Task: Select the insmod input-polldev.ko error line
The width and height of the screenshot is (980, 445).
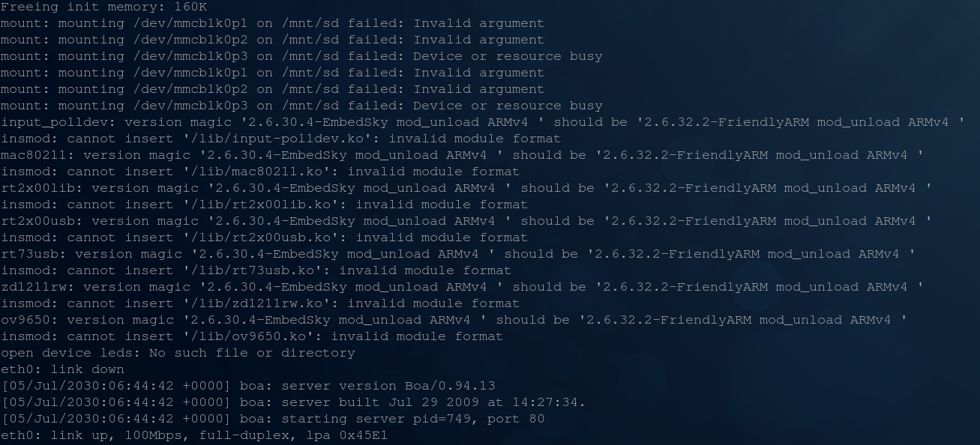Action: (280, 139)
